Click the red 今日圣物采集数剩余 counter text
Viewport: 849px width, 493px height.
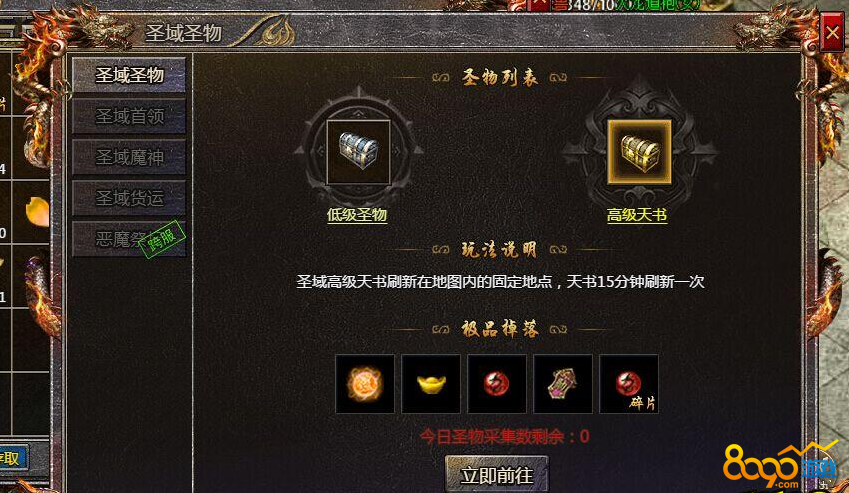[505, 436]
